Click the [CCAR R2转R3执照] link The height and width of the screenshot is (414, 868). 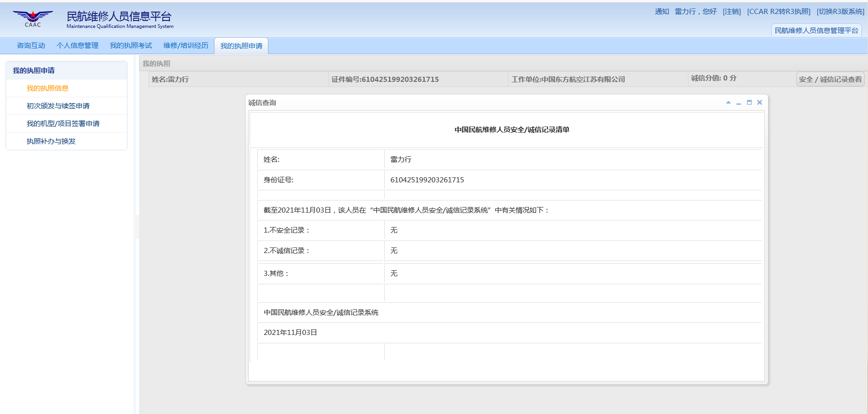(x=779, y=12)
